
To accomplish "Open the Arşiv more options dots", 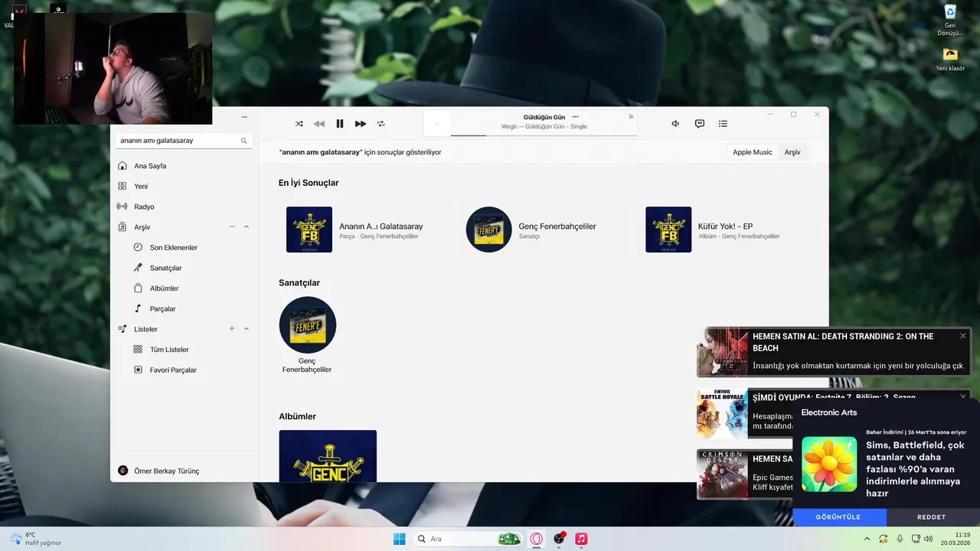I will click(232, 227).
